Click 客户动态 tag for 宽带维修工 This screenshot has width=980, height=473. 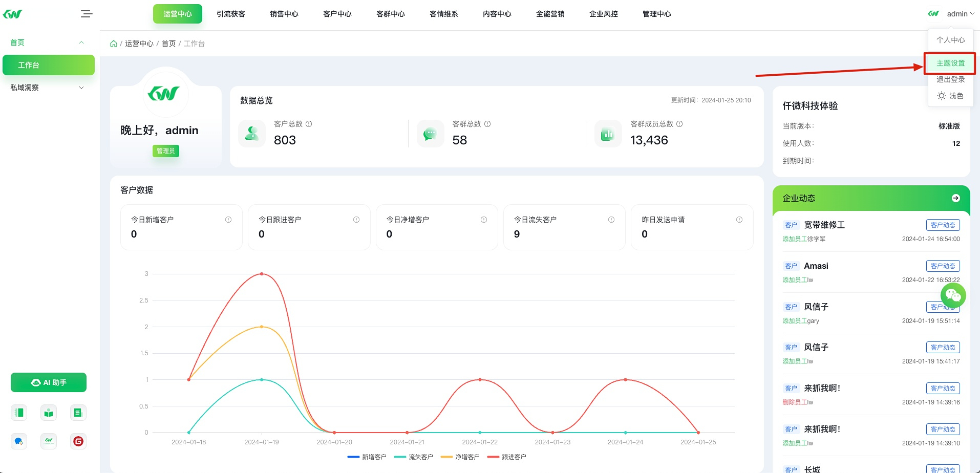[943, 225]
